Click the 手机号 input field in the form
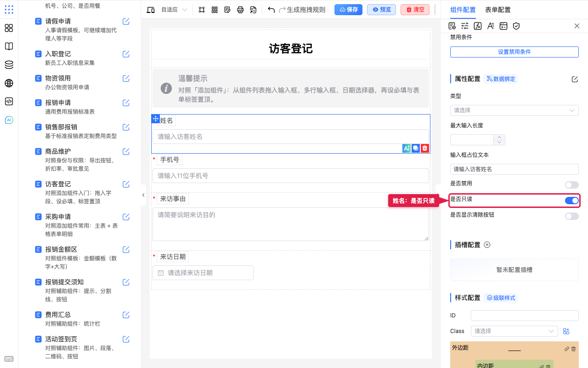Screen dimensions: 588x368 point(291,176)
